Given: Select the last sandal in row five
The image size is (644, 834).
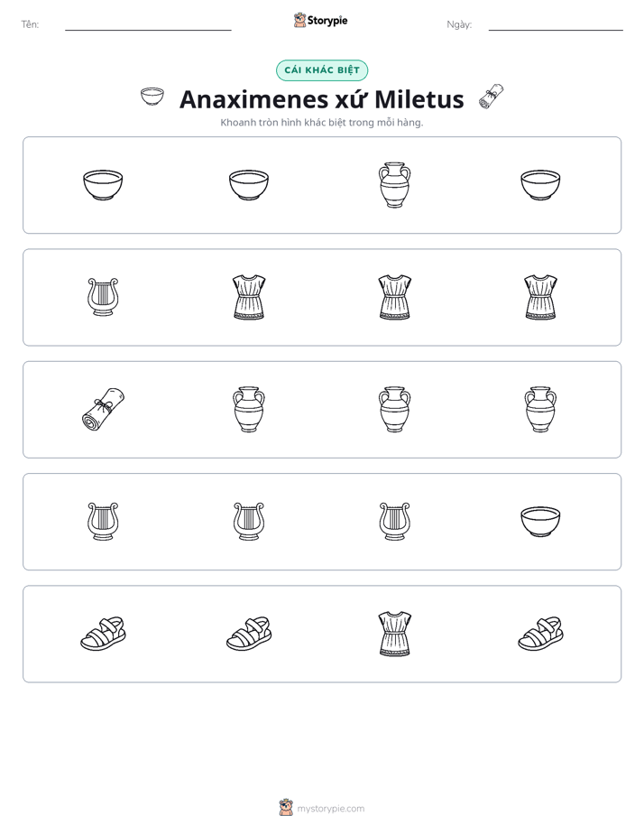Looking at the screenshot, I should tap(540, 634).
